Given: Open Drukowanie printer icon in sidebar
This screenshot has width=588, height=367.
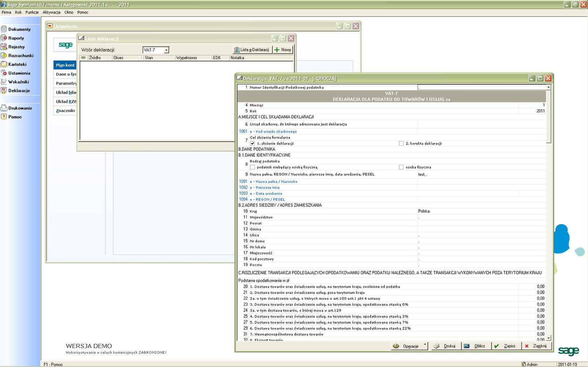Looking at the screenshot, I should 4,108.
